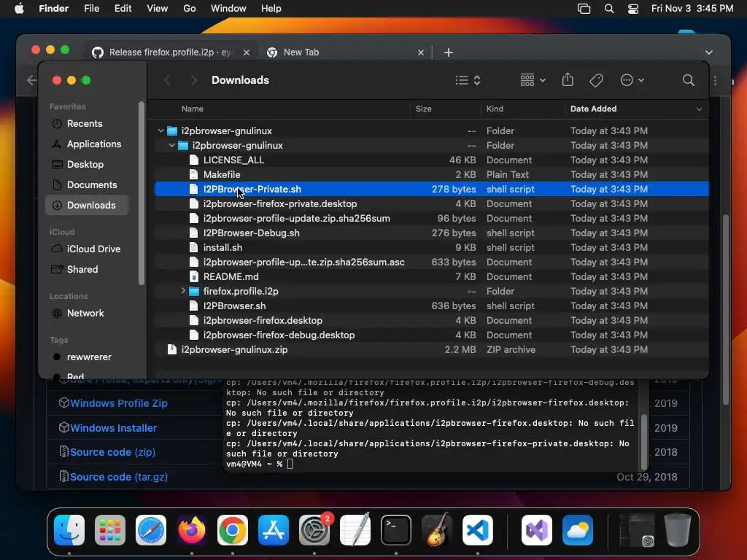This screenshot has width=747, height=560.
Task: Open the group-by grid dropdown
Action: click(x=533, y=80)
